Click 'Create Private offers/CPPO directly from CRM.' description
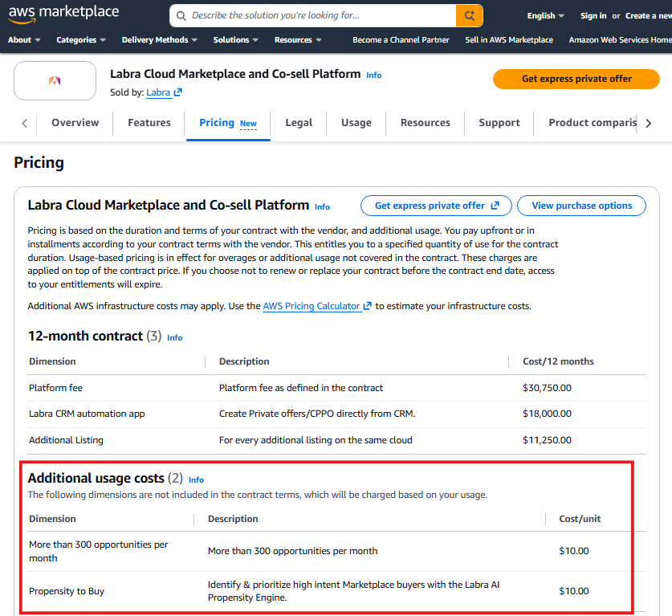This screenshot has width=672, height=616. click(x=317, y=414)
